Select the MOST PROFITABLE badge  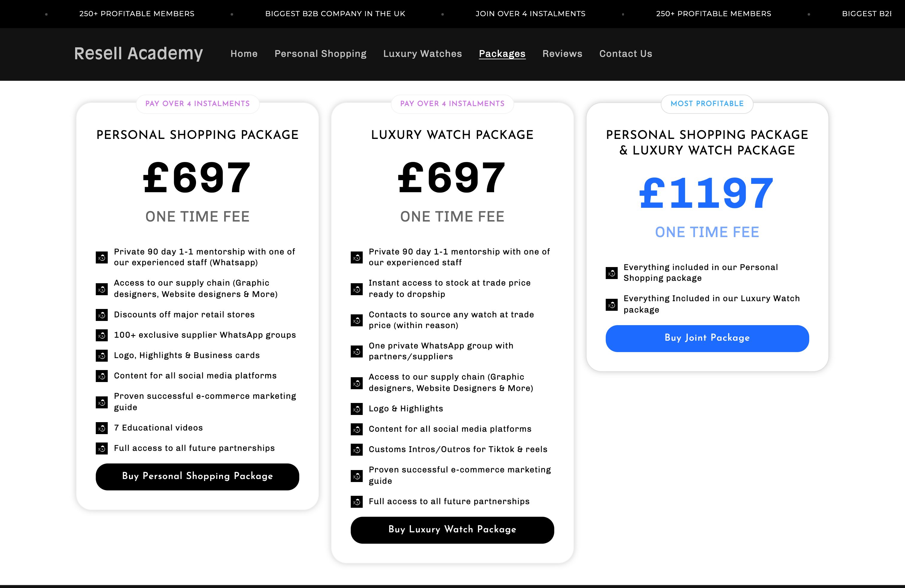click(x=707, y=104)
